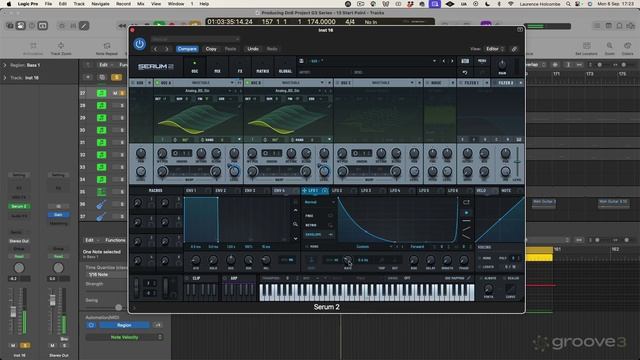
Task: Click the envelope zoom magnifier icon
Action: click(x=295, y=224)
